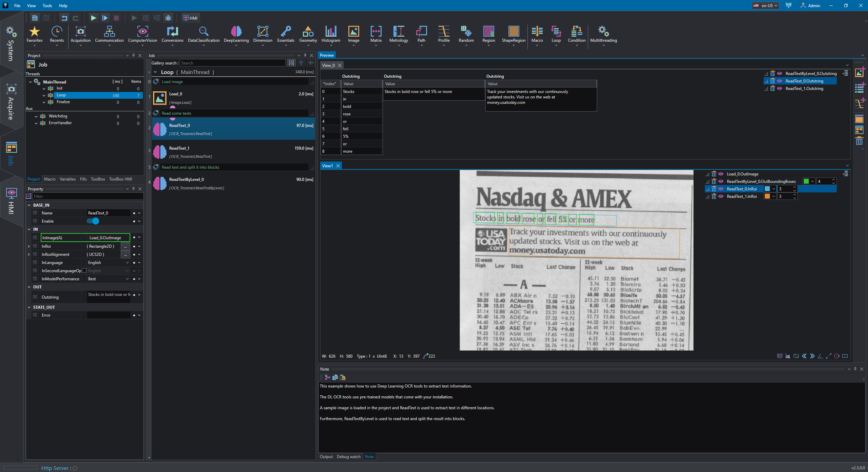Select the Metrology toolbar icon
The image size is (868, 472).
click(x=399, y=34)
